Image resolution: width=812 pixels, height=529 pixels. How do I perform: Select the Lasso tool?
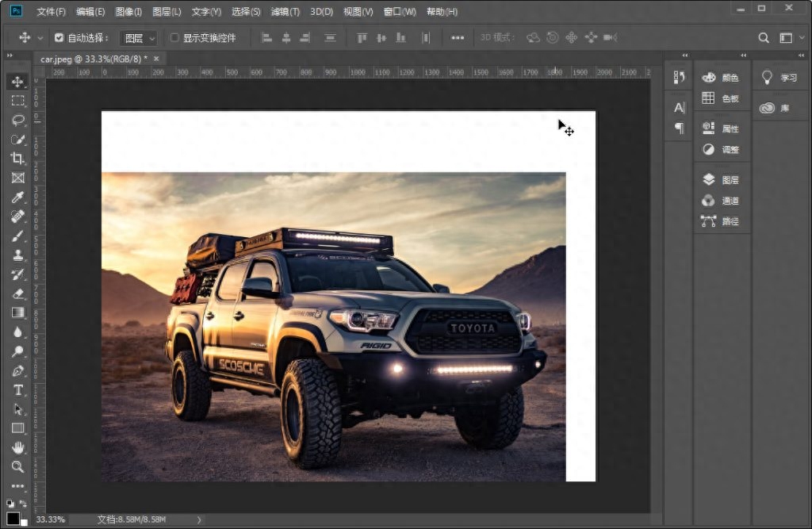[17, 121]
